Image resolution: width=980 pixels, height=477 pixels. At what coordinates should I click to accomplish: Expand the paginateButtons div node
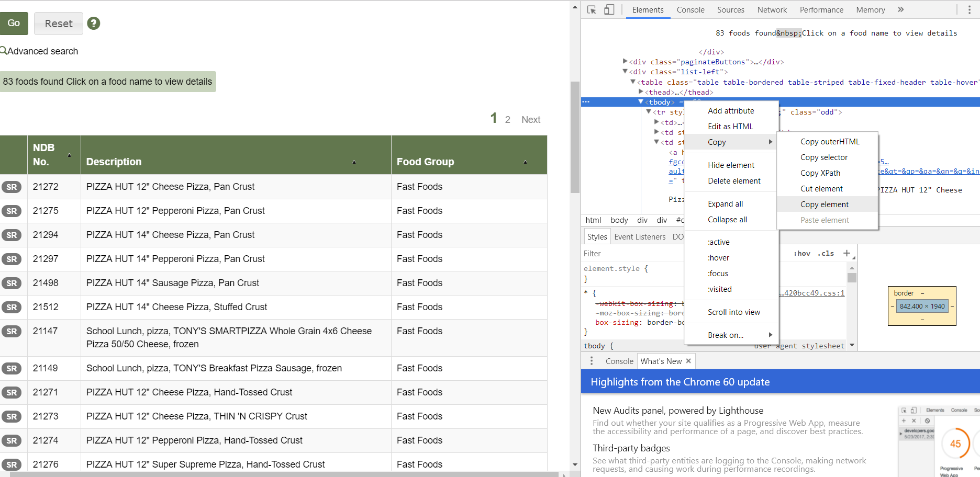pos(625,62)
